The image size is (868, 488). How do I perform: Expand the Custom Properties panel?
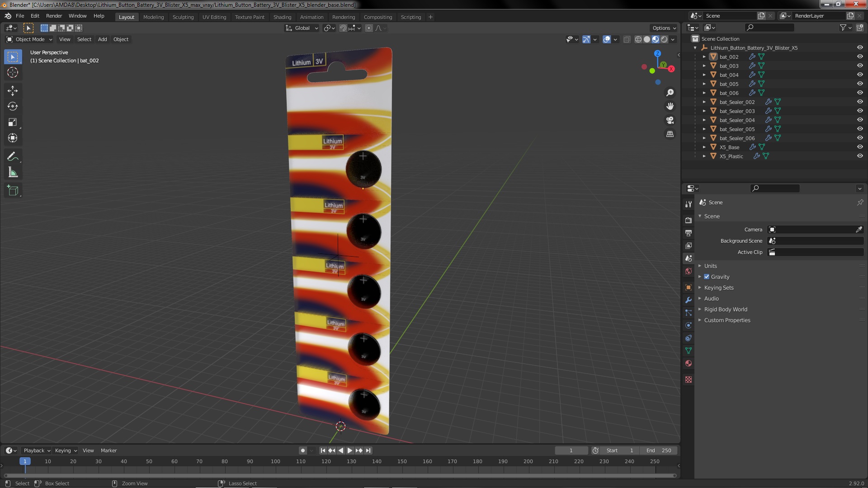coord(726,320)
